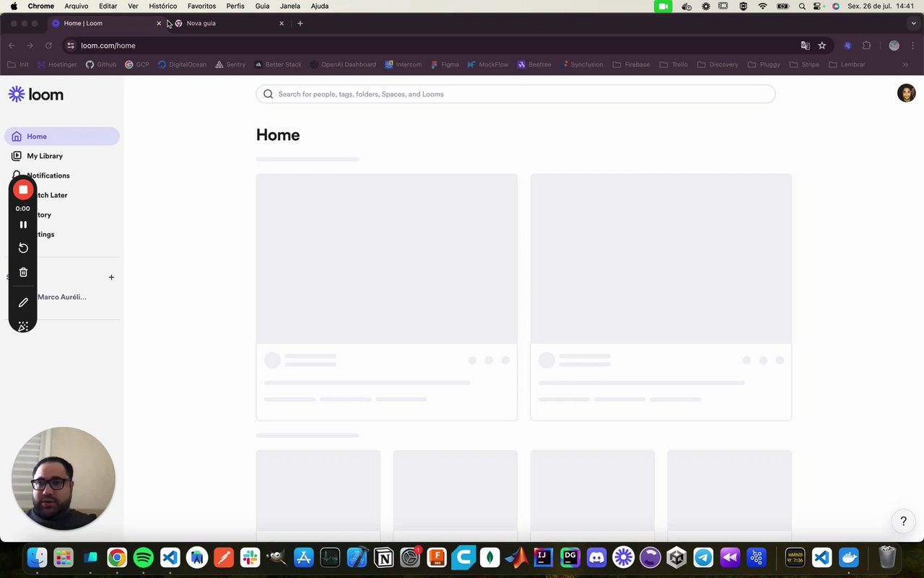
Task: Delete the recording using the trash control
Action: coord(23,272)
